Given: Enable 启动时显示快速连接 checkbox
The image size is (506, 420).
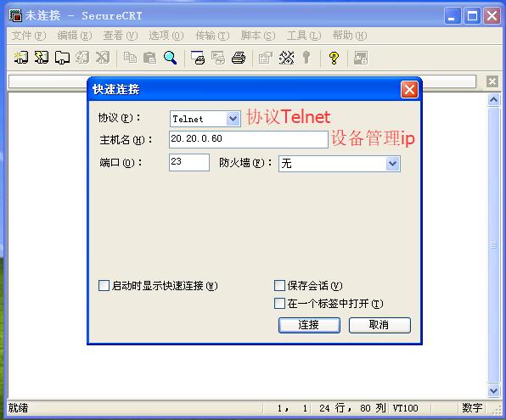Looking at the screenshot, I should click(104, 285).
